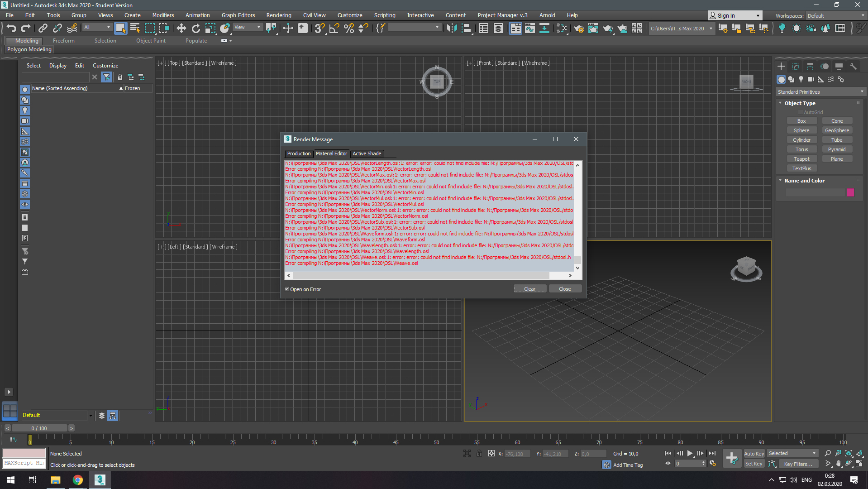The width and height of the screenshot is (868, 489).
Task: Click the Teapot primitive button
Action: (801, 159)
